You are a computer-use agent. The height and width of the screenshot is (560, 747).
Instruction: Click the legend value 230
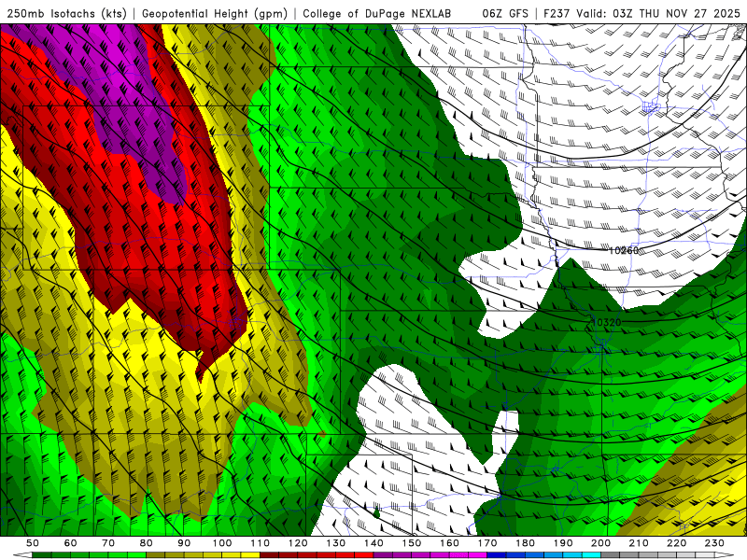(714, 543)
